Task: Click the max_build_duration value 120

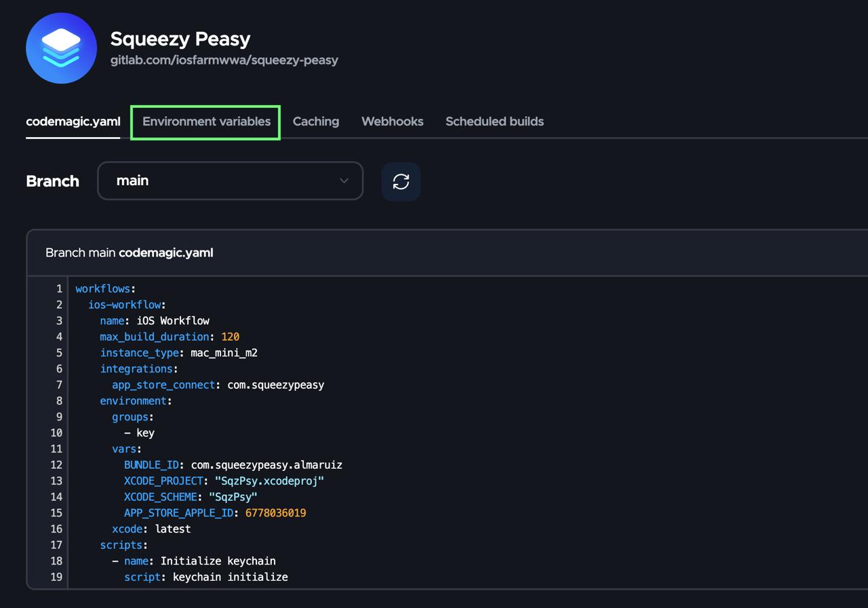Action: click(231, 337)
